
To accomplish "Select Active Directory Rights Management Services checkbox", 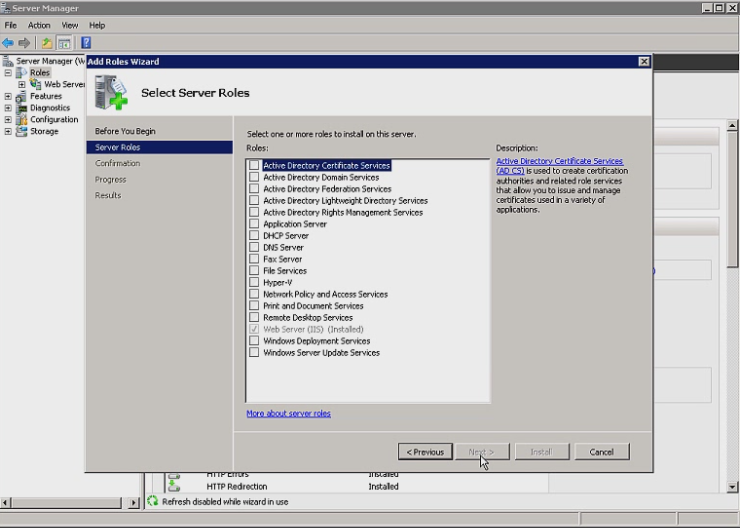I will 254,212.
